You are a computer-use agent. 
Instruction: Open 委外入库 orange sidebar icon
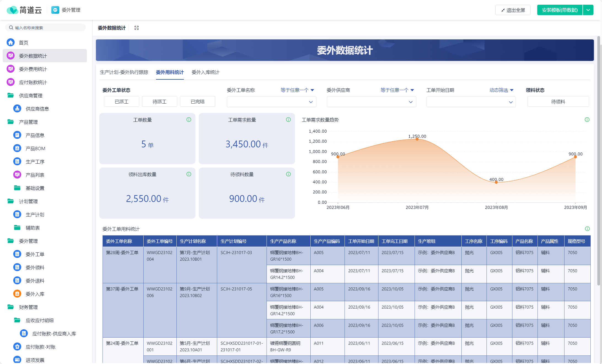17,294
